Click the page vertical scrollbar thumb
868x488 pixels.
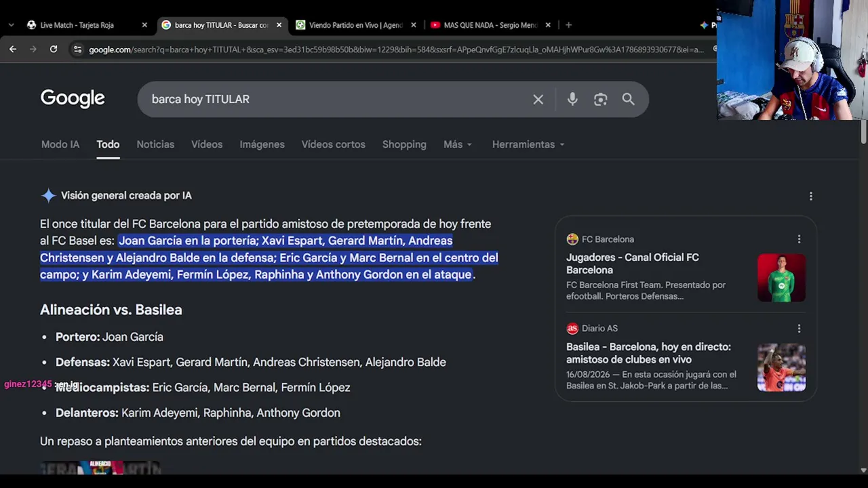click(x=863, y=132)
